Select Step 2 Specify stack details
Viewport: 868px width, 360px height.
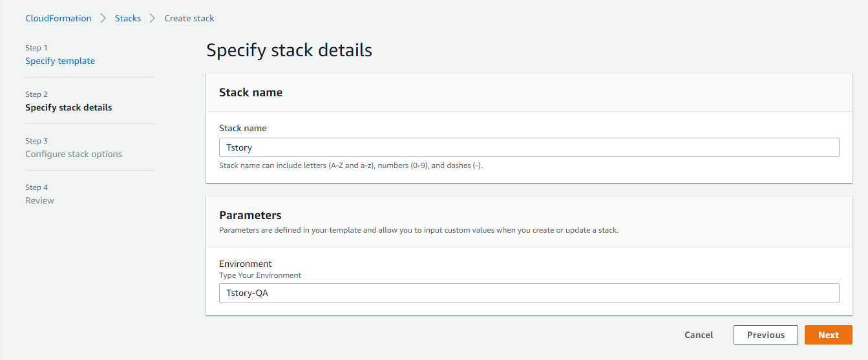69,107
